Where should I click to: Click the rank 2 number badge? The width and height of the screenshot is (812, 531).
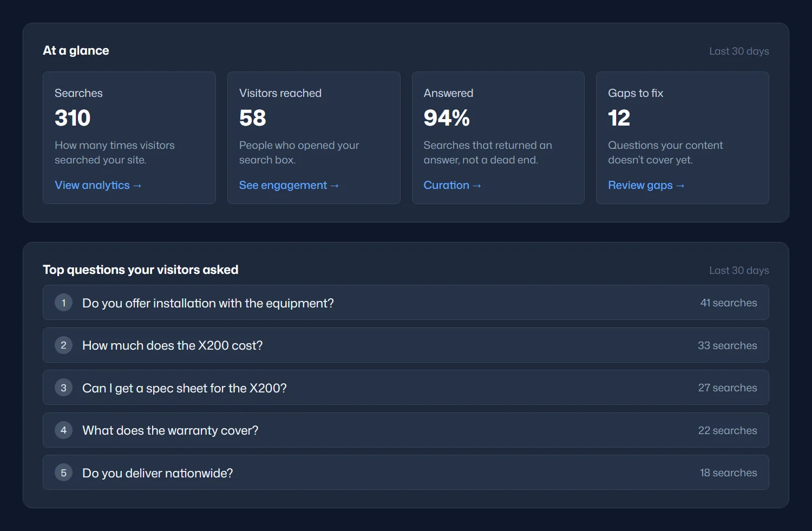point(64,345)
